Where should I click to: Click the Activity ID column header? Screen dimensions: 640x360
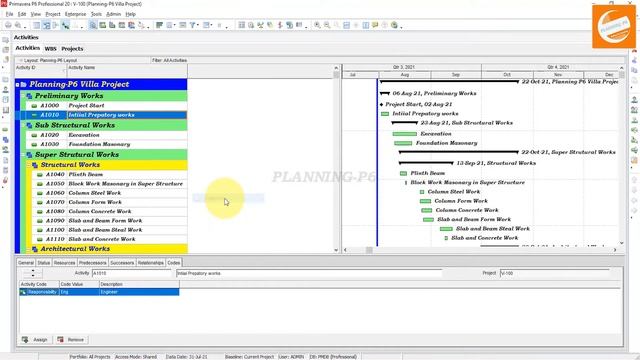point(40,71)
